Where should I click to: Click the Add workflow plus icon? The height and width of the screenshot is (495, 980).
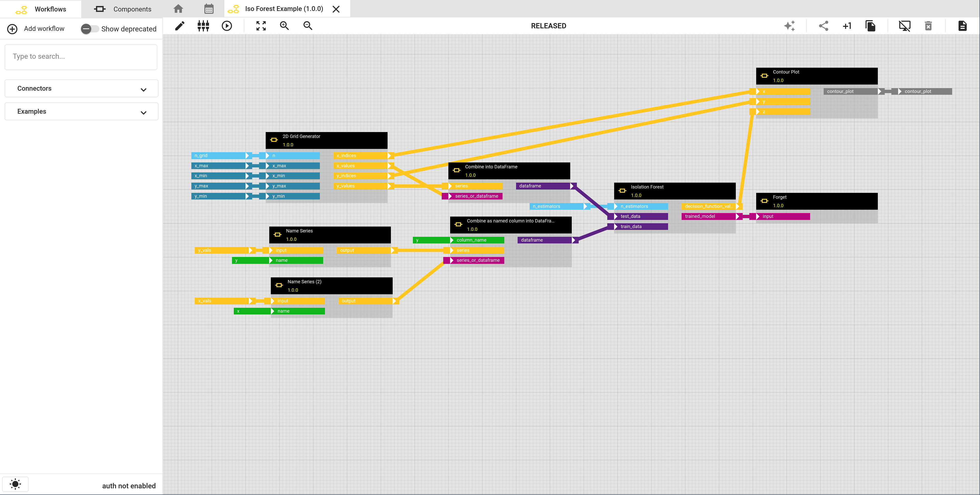(x=12, y=29)
